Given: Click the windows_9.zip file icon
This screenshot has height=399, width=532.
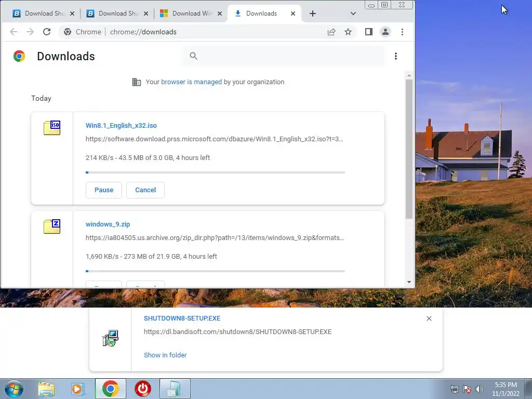Looking at the screenshot, I should pos(52,227).
